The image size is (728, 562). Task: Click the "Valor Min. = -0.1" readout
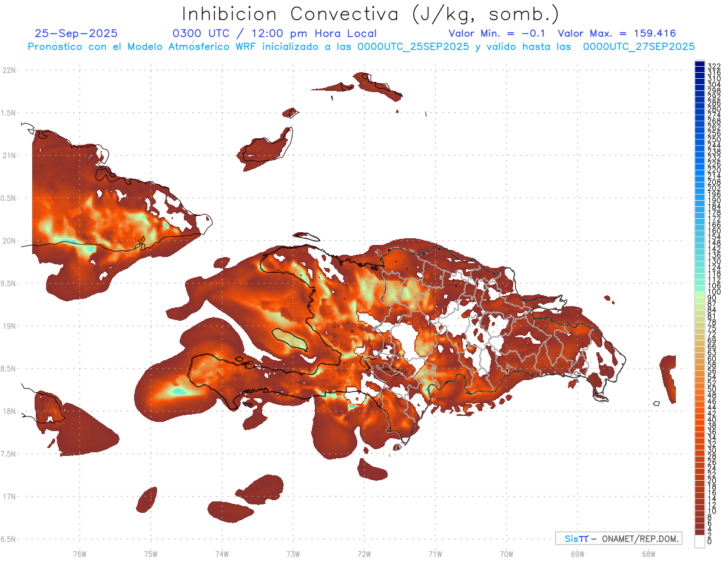tap(497, 33)
